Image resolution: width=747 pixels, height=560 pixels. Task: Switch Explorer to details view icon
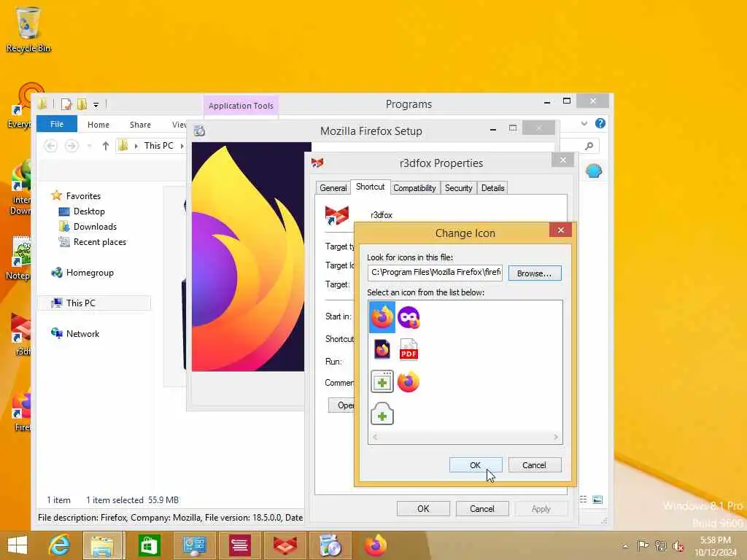coord(583,499)
